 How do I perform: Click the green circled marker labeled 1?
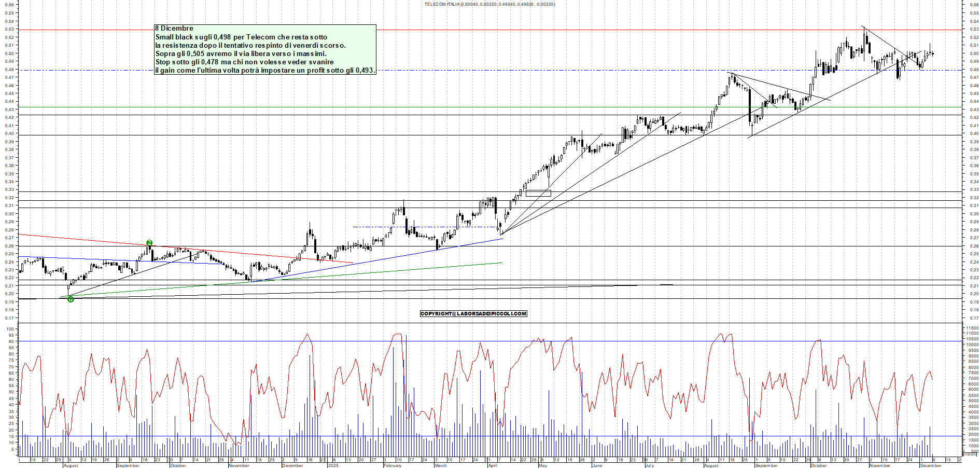71,299
